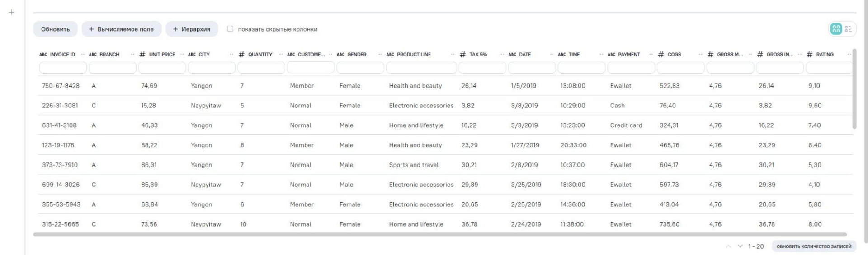
Task: Click the 'Обновить' button
Action: [x=55, y=29]
